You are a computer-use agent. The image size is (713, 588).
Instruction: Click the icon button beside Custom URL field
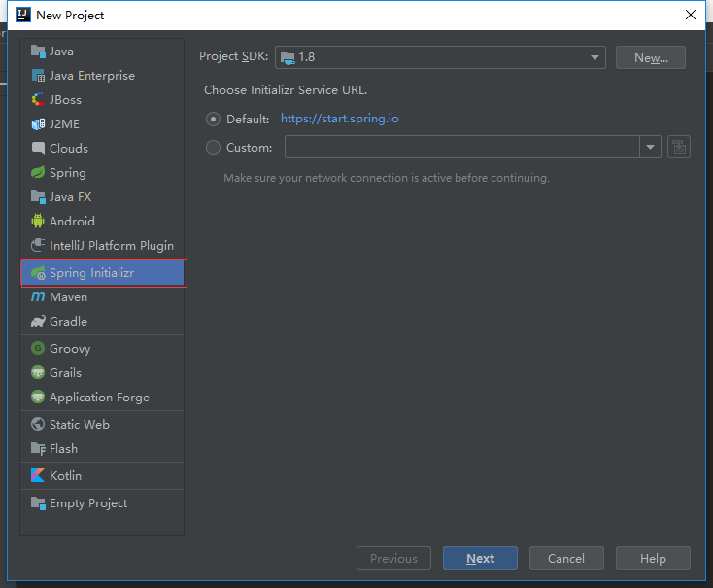[x=678, y=147]
